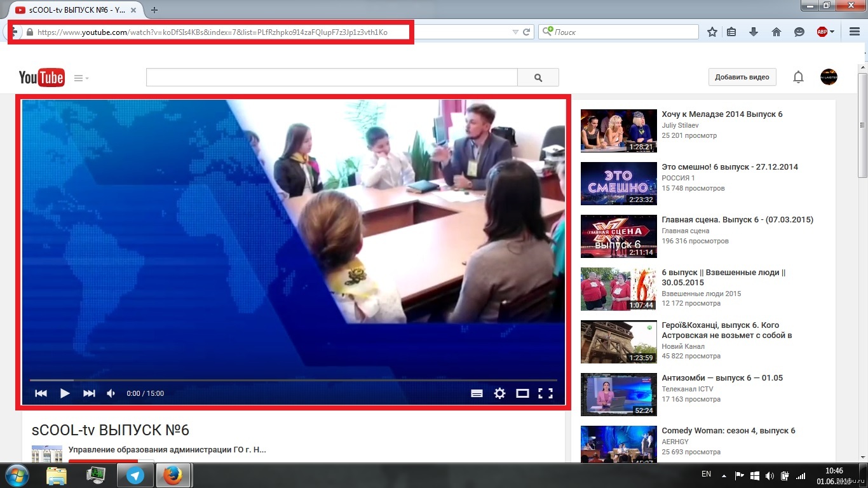This screenshot has height=488, width=868.
Task: Bookmark this page with the star icon
Action: pos(712,32)
